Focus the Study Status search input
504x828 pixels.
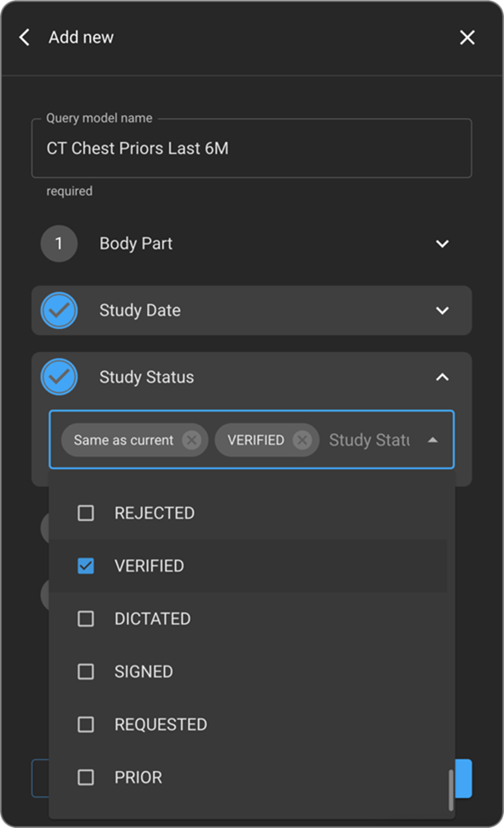(x=369, y=440)
